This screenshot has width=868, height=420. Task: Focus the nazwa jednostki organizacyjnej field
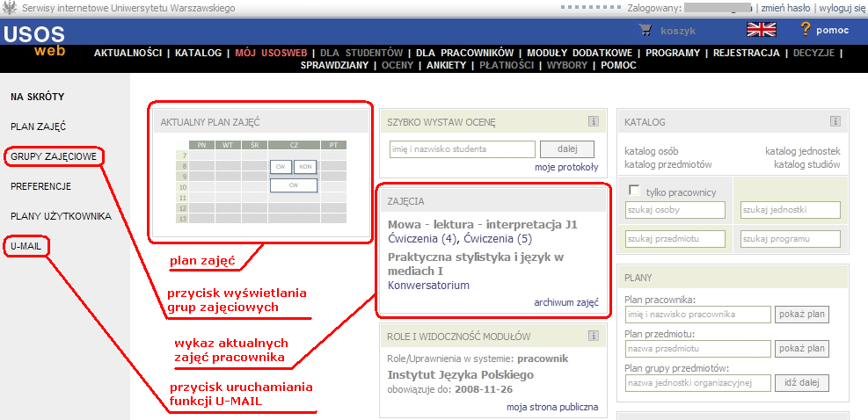tap(697, 383)
